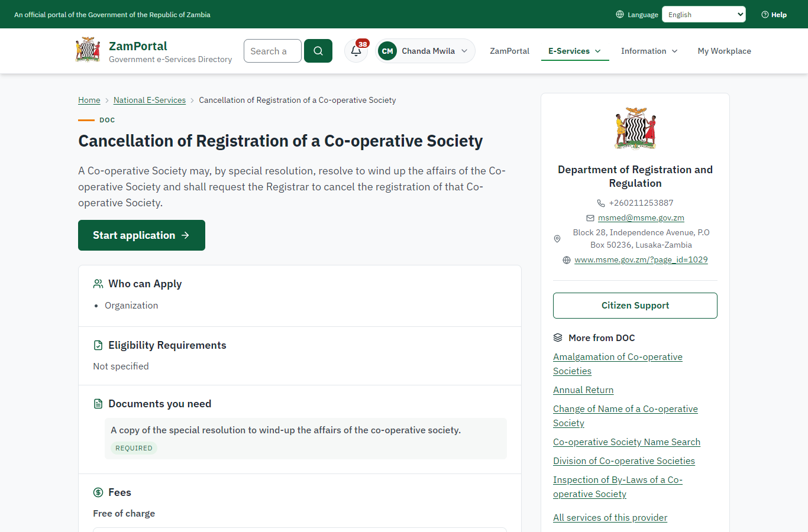Open the Annual Return link
Image resolution: width=808 pixels, height=532 pixels.
point(583,390)
